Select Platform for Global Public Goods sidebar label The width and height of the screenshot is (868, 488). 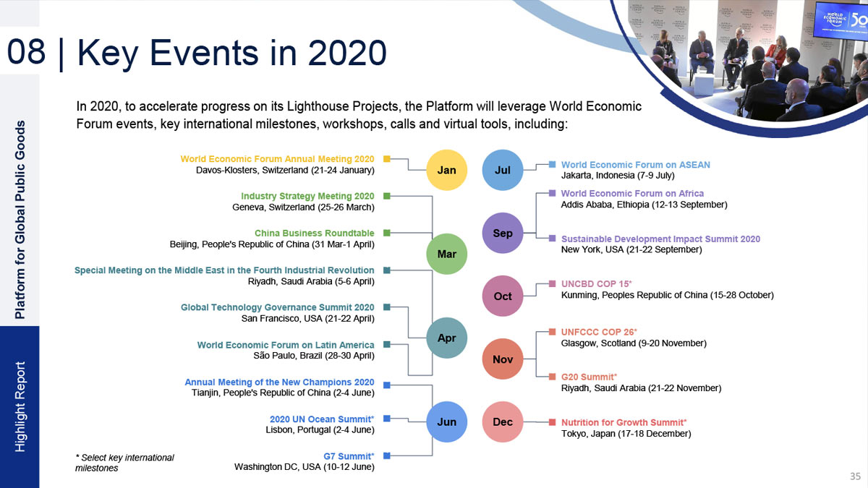20,220
